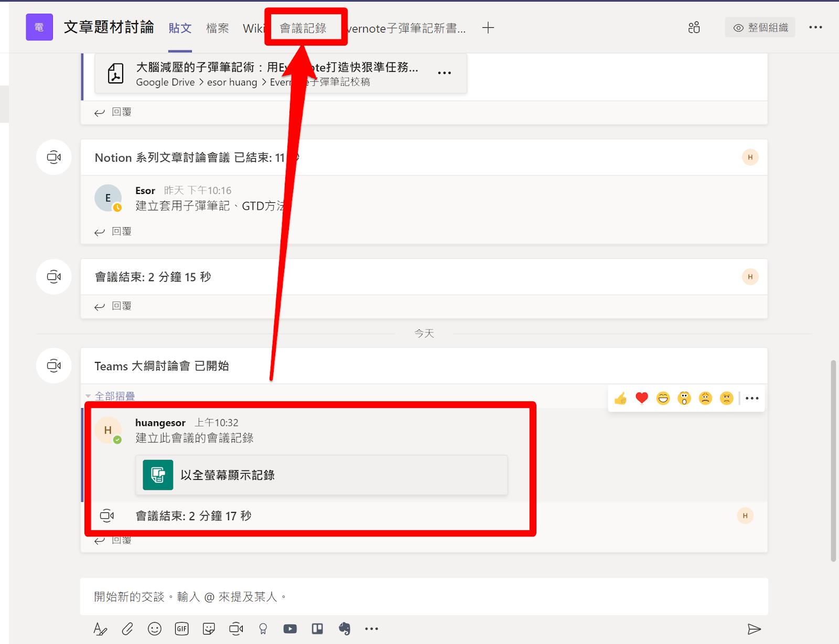Select the 會議結束: 2 分鐘 15 秒 entry

(x=424, y=277)
